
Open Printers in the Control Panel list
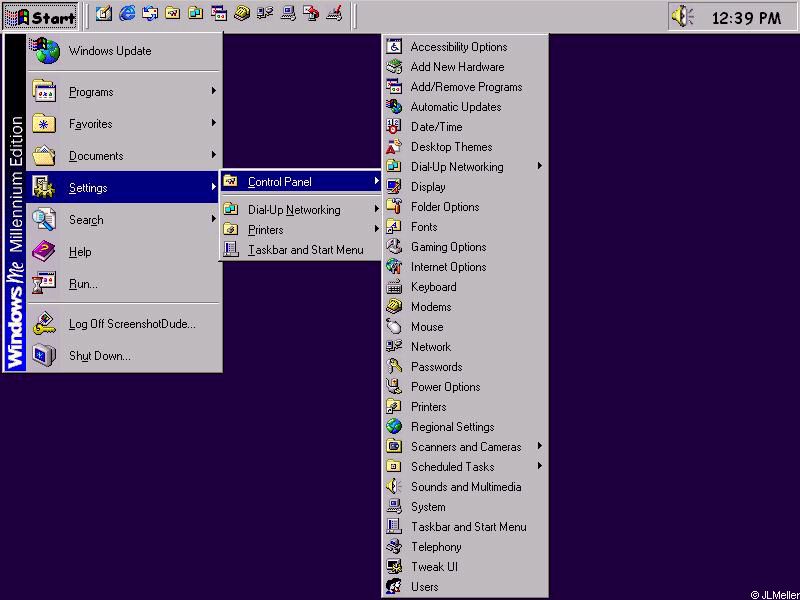click(x=465, y=407)
